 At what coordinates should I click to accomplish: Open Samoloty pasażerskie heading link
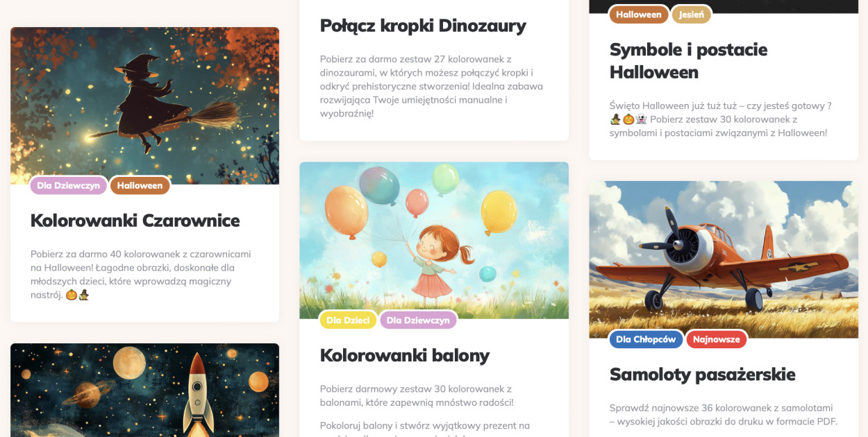[x=702, y=375]
